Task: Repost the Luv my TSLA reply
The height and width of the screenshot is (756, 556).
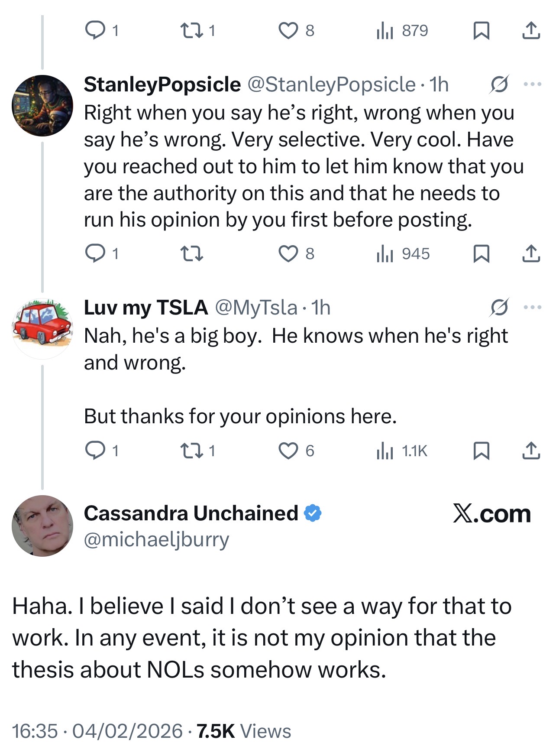Action: [x=191, y=451]
